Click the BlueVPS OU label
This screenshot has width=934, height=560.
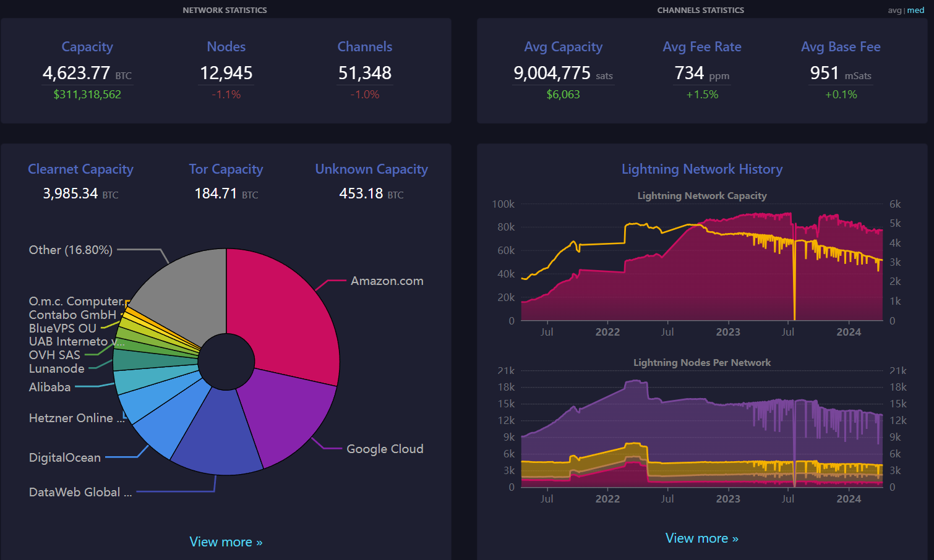click(x=62, y=329)
